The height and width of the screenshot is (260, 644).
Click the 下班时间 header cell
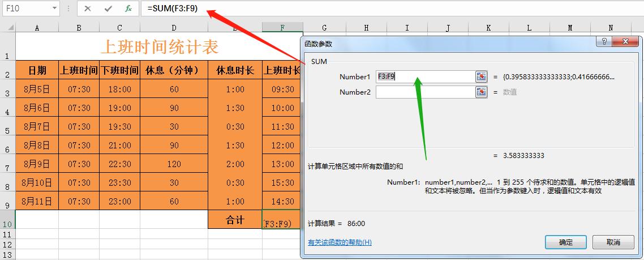click(119, 70)
